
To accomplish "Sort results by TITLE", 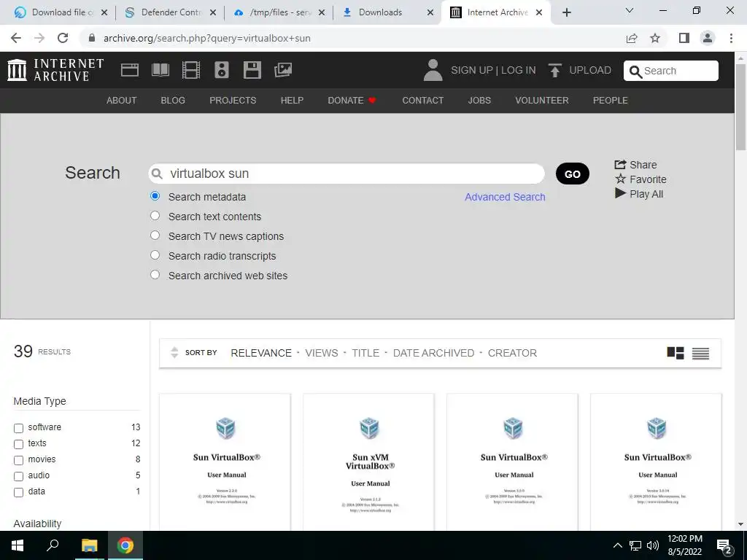I will point(365,353).
